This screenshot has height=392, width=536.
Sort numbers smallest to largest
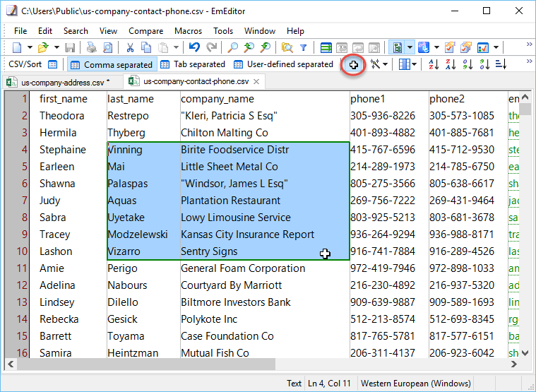click(467, 64)
